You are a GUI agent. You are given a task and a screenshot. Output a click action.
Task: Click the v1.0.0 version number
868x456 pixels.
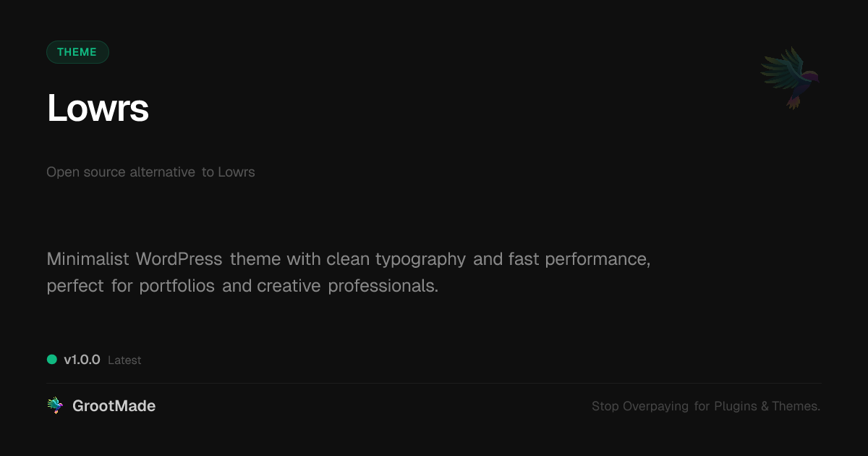coord(82,360)
